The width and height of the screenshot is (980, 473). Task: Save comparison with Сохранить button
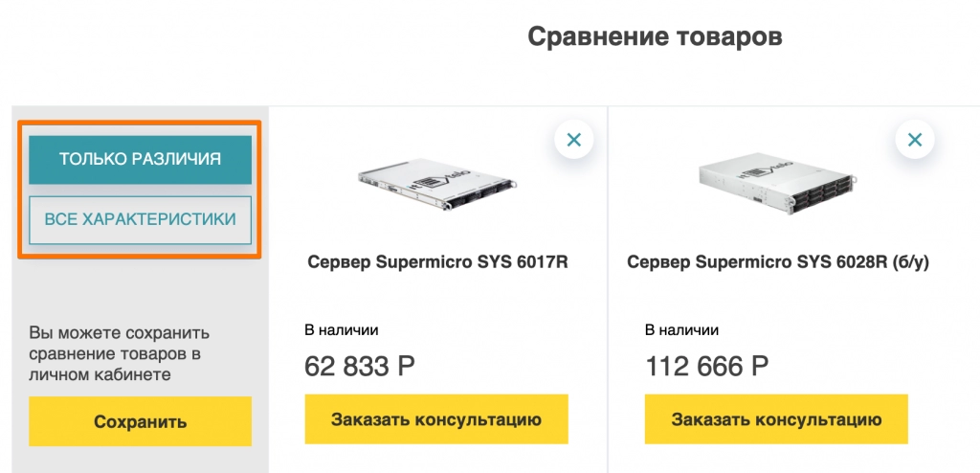click(140, 421)
